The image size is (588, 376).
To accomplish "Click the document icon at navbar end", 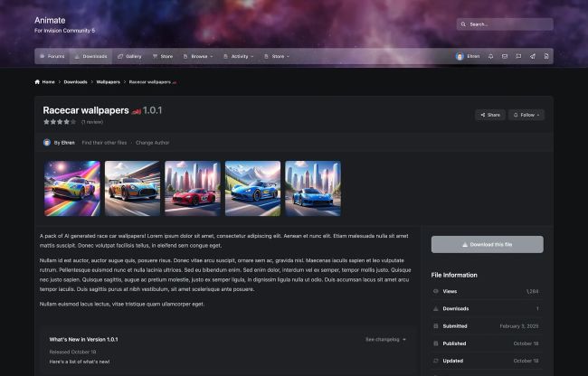I will click(x=546, y=56).
